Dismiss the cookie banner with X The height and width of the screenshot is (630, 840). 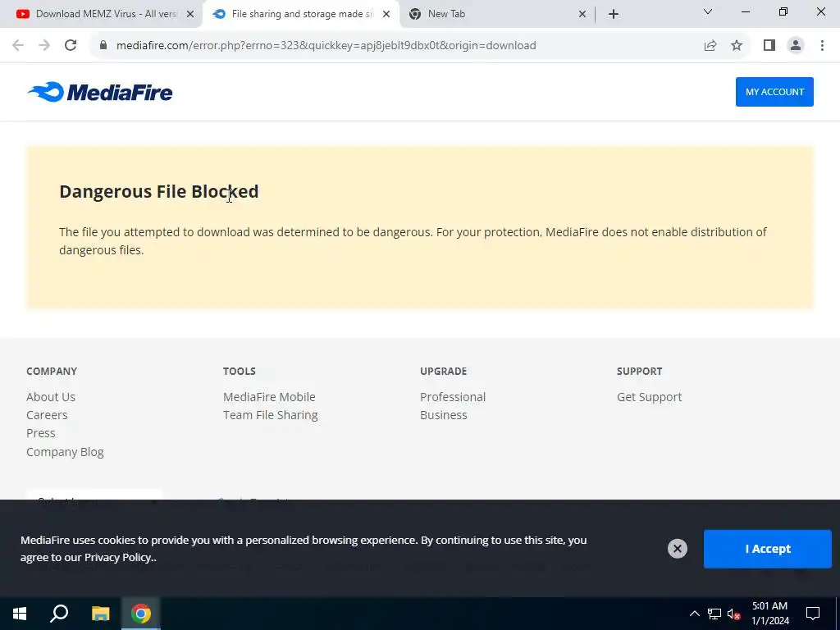point(677,549)
